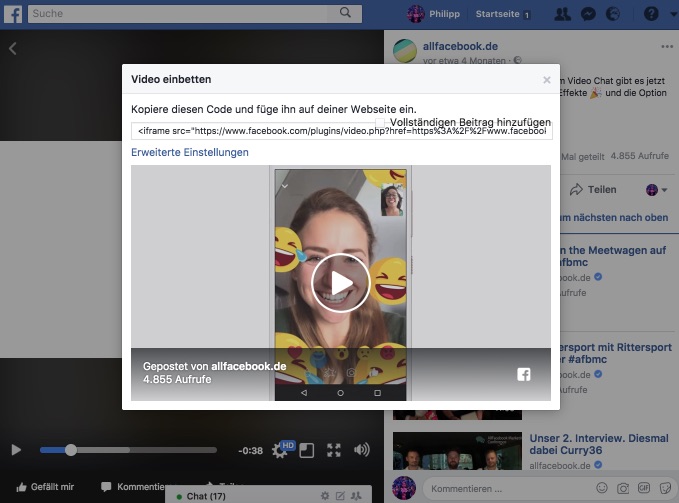Image resolution: width=679 pixels, height=503 pixels.
Task: Click Facebook logo in preview overlay
Action: click(524, 374)
